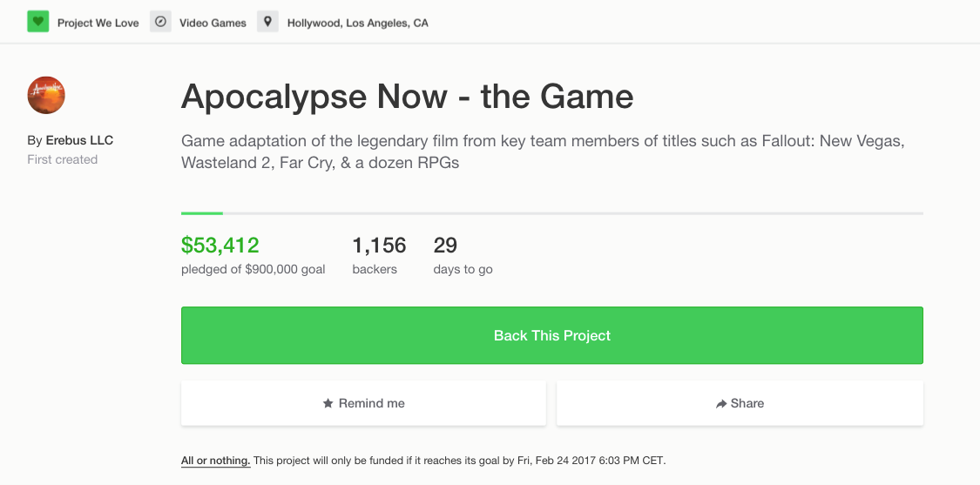Click the compass Video Games category icon

pos(160,22)
